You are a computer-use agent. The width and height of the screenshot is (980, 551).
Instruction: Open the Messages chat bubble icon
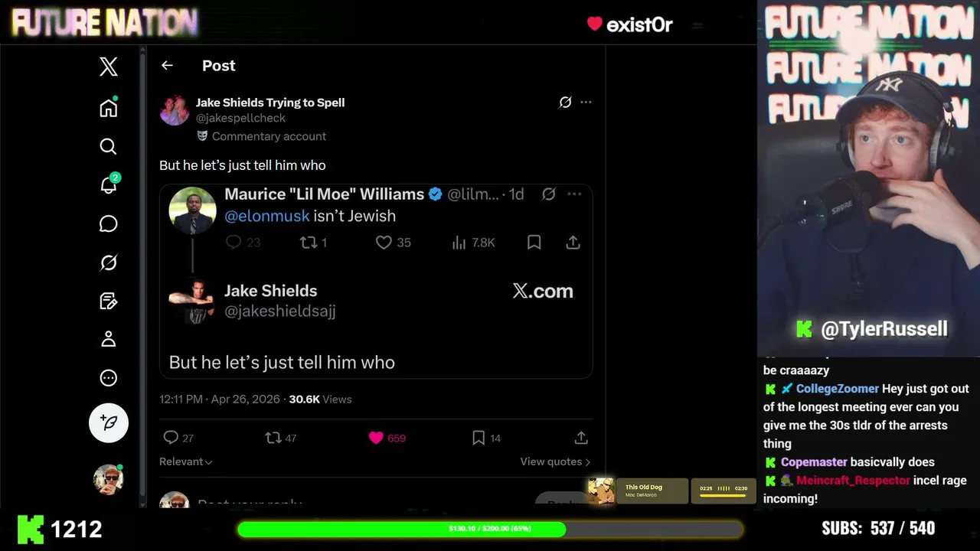point(108,223)
